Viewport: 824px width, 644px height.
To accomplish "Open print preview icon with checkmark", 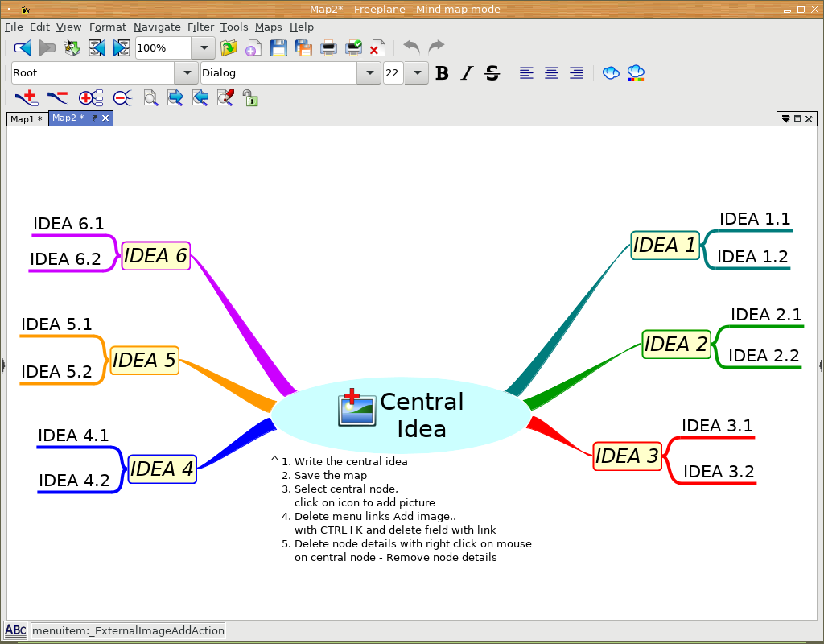I will [x=354, y=47].
